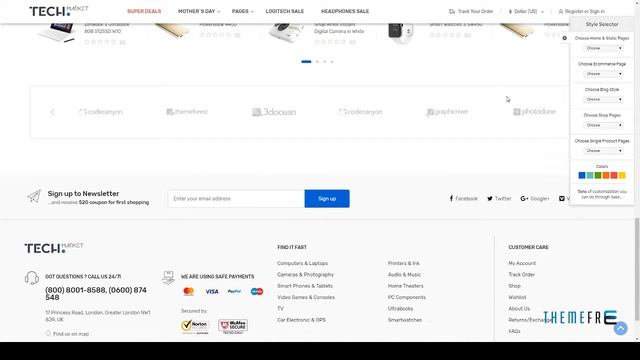Select the green color swatch

click(598, 176)
